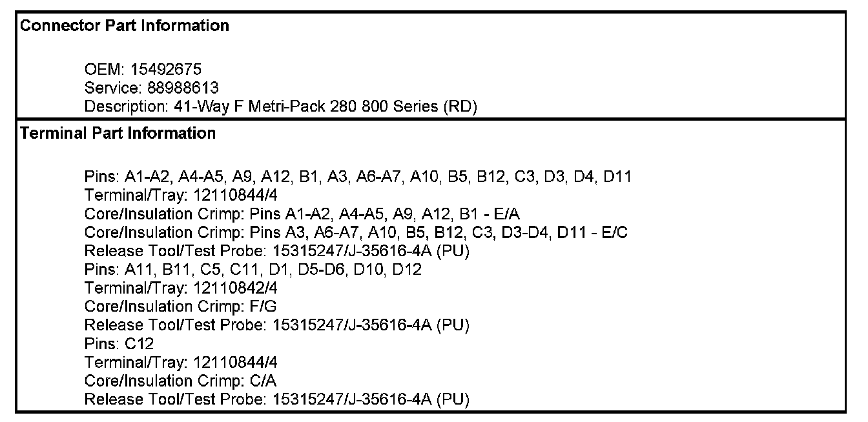Click the pins line starting with A11, B11

pos(253,269)
